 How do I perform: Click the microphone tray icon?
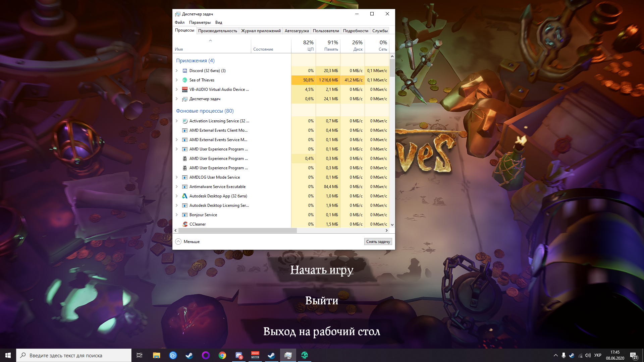tap(563, 355)
